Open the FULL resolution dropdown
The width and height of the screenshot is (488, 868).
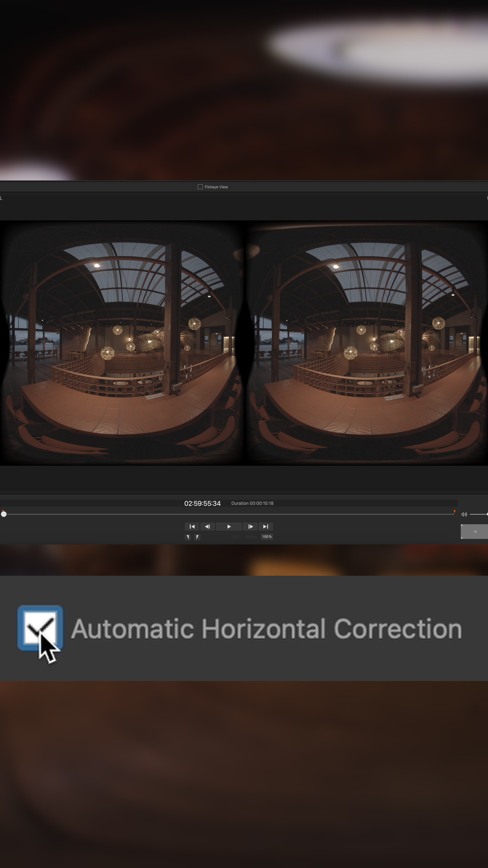coord(251,537)
